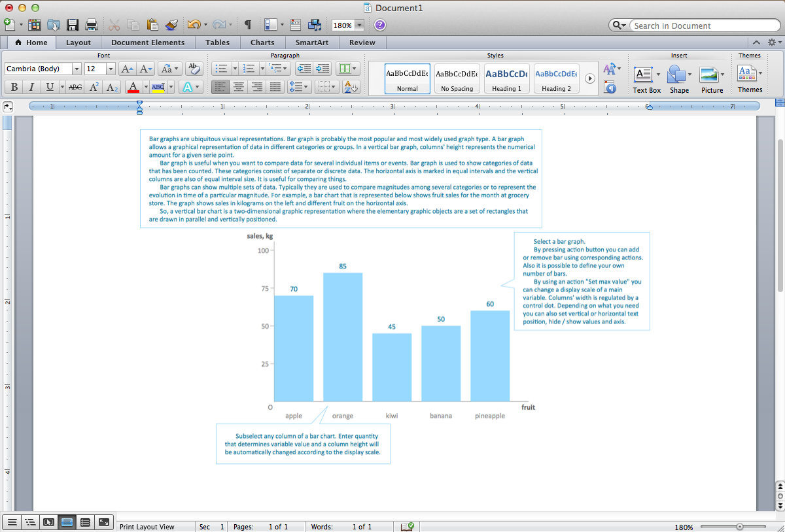Open the Media Browser icon
785x532 pixels.
(315, 24)
